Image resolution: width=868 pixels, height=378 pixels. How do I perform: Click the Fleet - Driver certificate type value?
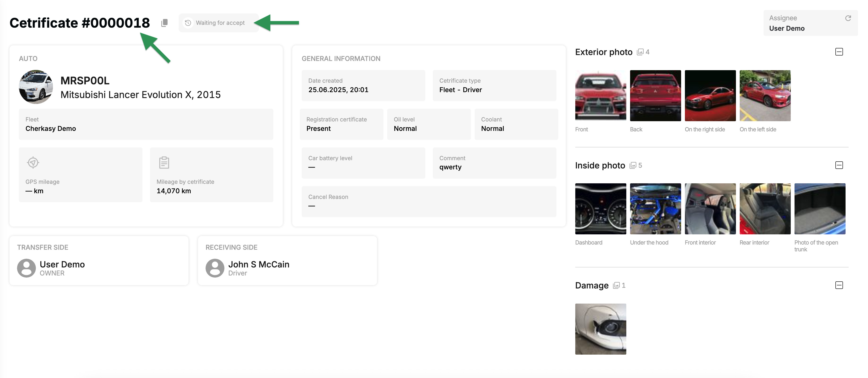pos(460,90)
